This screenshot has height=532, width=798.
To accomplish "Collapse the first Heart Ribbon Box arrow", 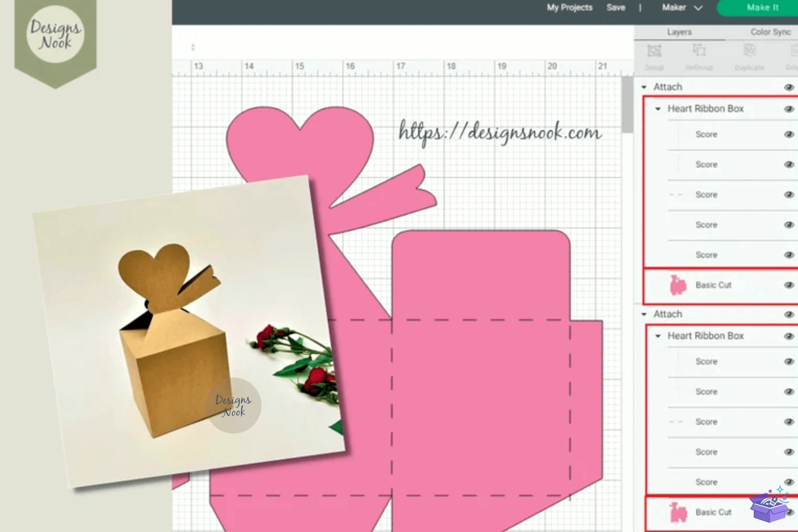I will [658, 109].
